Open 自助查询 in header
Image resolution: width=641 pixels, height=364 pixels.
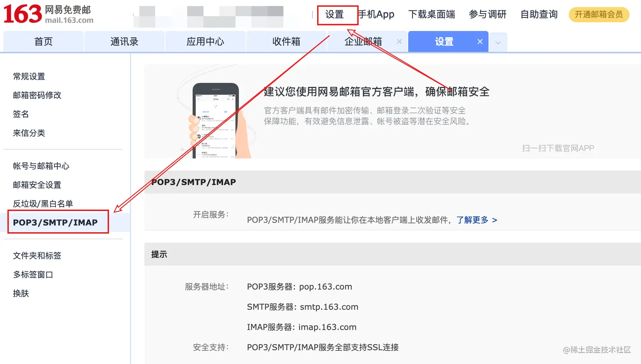(x=539, y=14)
